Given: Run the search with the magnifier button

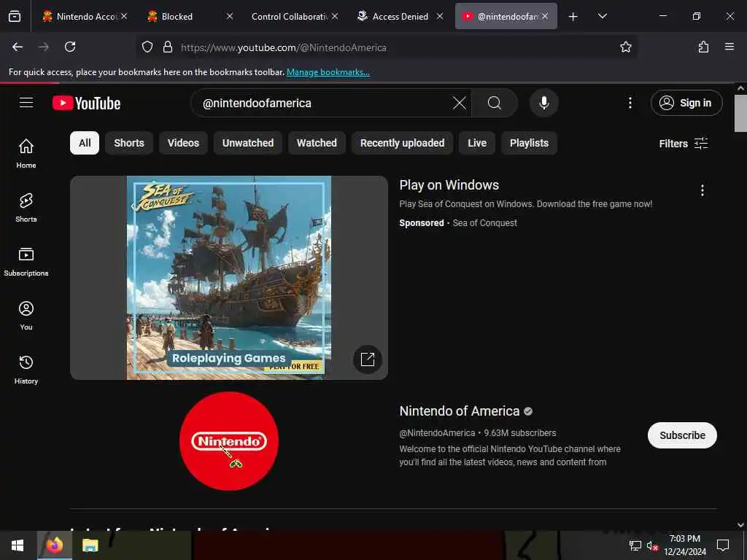Looking at the screenshot, I should [x=495, y=103].
